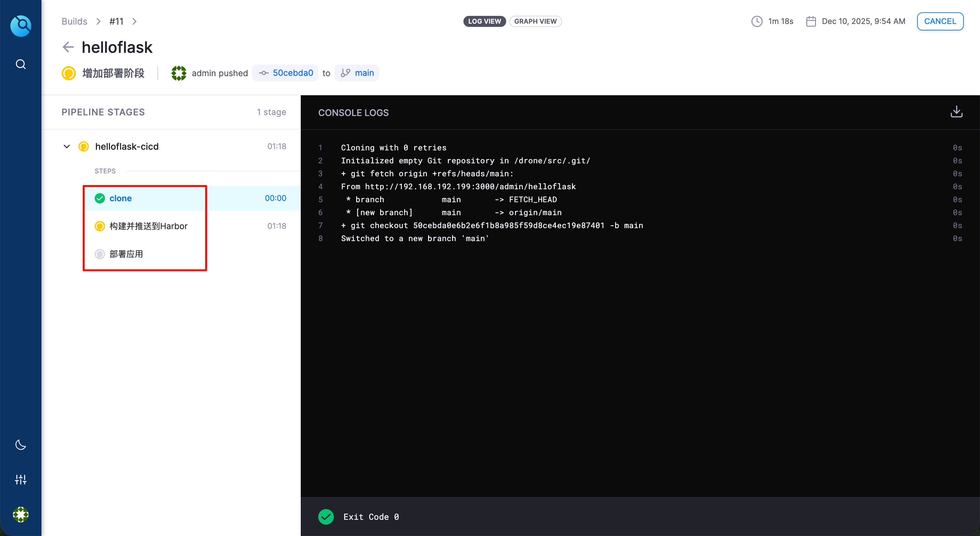The width and height of the screenshot is (980, 536).
Task: Go back using arrow beside helloflask
Action: pyautogui.click(x=68, y=47)
